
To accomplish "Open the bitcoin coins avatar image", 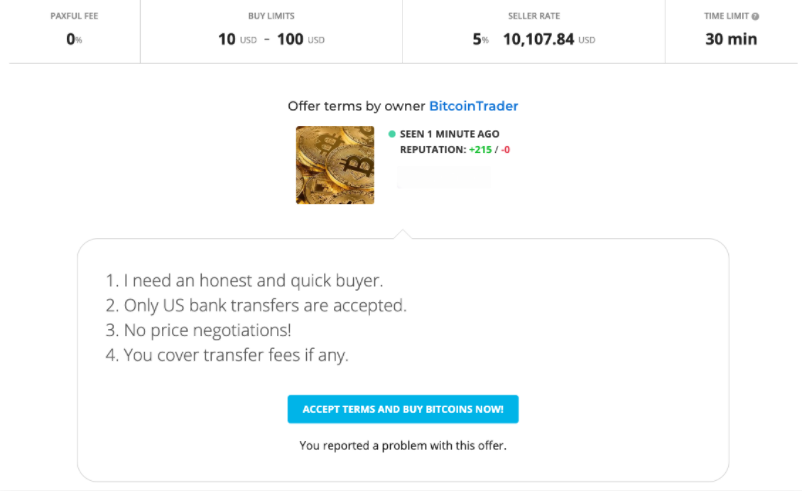I will click(335, 165).
